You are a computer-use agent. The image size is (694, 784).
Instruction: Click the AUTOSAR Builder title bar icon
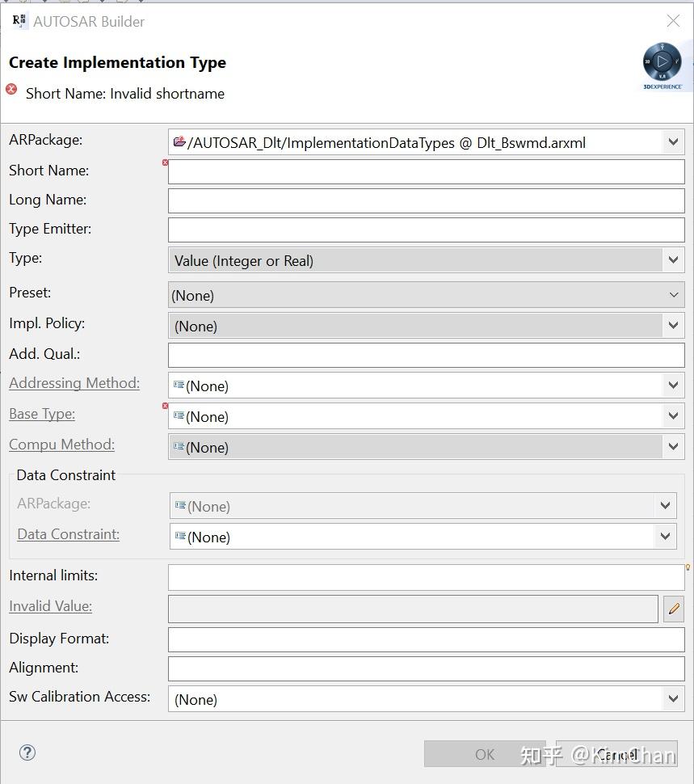click(20, 21)
